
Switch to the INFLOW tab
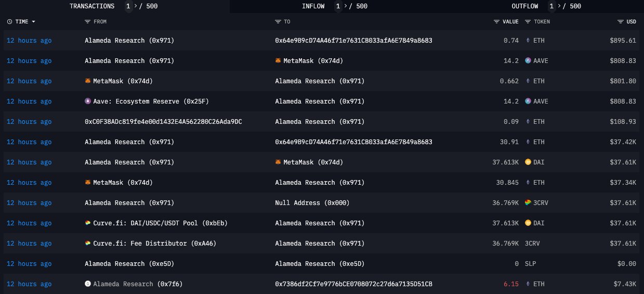pos(313,6)
